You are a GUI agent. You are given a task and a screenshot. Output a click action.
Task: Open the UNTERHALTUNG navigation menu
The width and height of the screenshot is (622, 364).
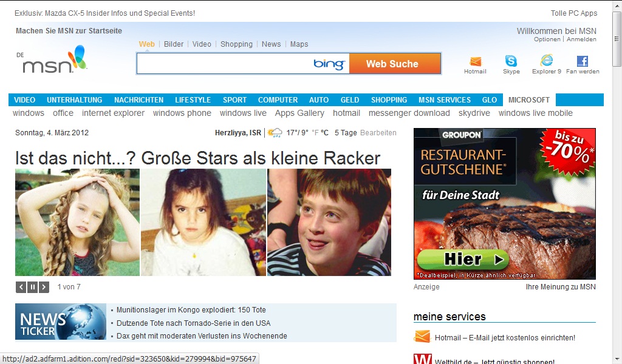(75, 100)
